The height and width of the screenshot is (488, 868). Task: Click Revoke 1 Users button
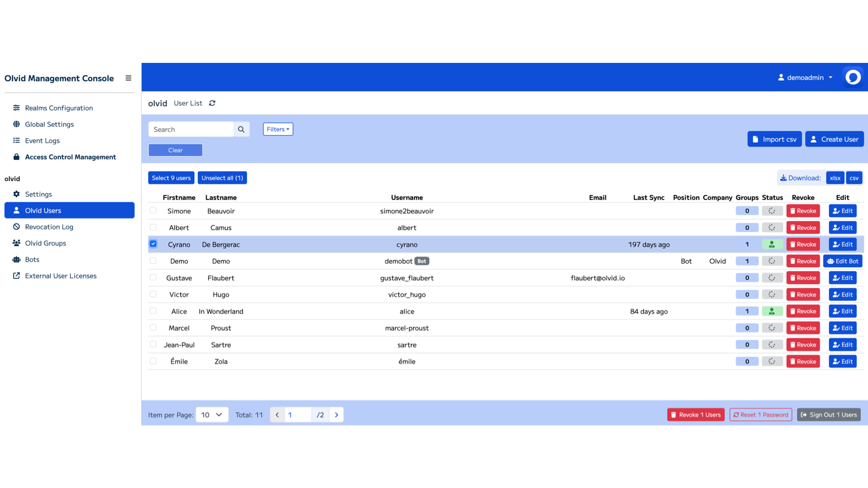[x=696, y=415]
